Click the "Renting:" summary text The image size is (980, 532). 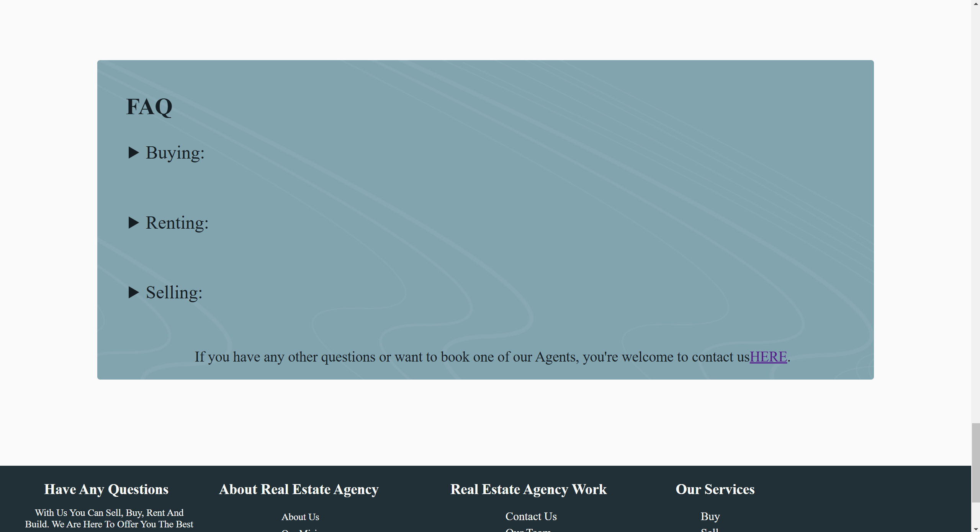(x=177, y=223)
